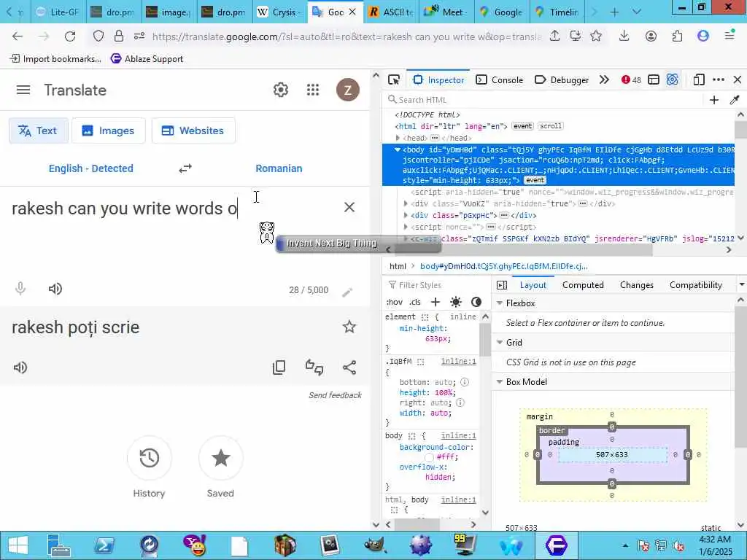Bookmark this page with the star
This screenshot has width=747, height=560.
(596, 36)
